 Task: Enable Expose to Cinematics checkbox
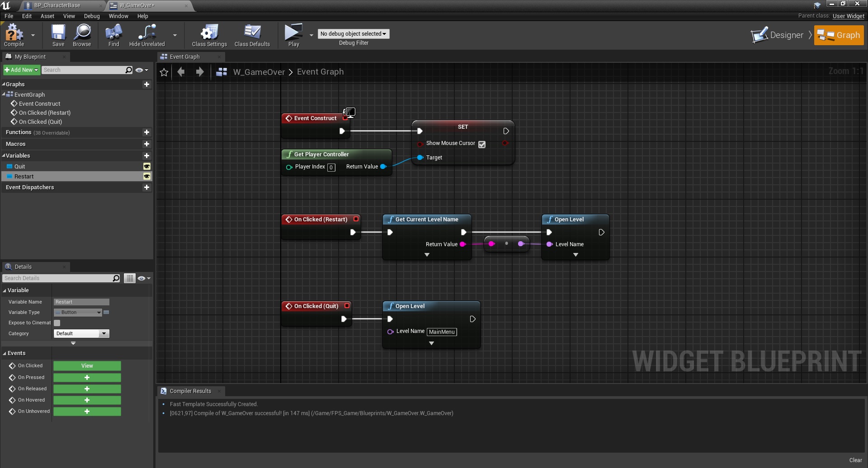point(57,323)
